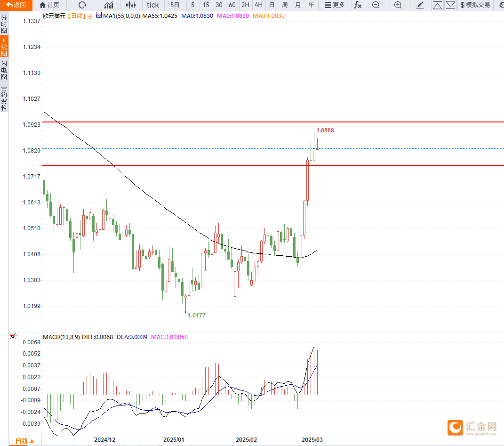Select the 15-minute timeframe
This screenshot has height=446, width=504.
pyautogui.click(x=206, y=5)
